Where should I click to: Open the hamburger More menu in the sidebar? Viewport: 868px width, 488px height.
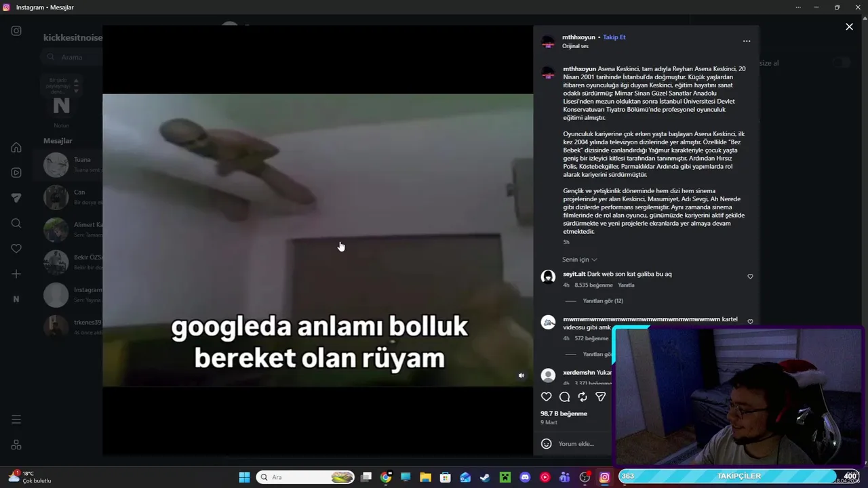pos(16,420)
